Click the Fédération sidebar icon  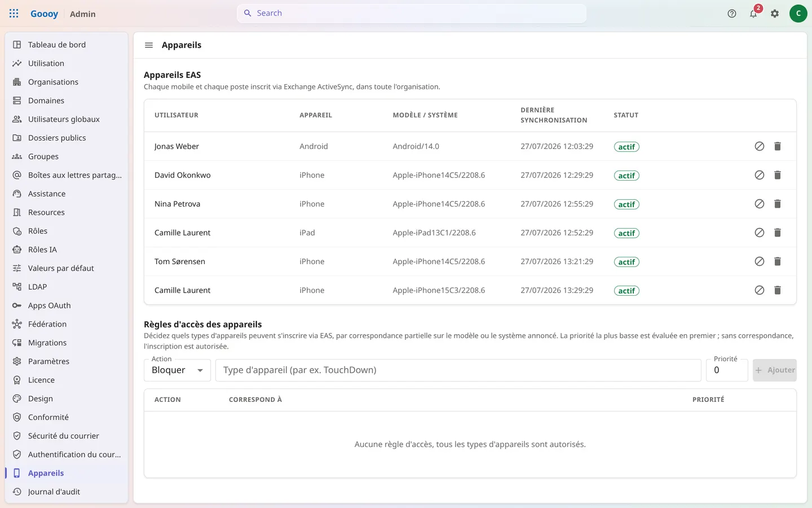pos(17,324)
